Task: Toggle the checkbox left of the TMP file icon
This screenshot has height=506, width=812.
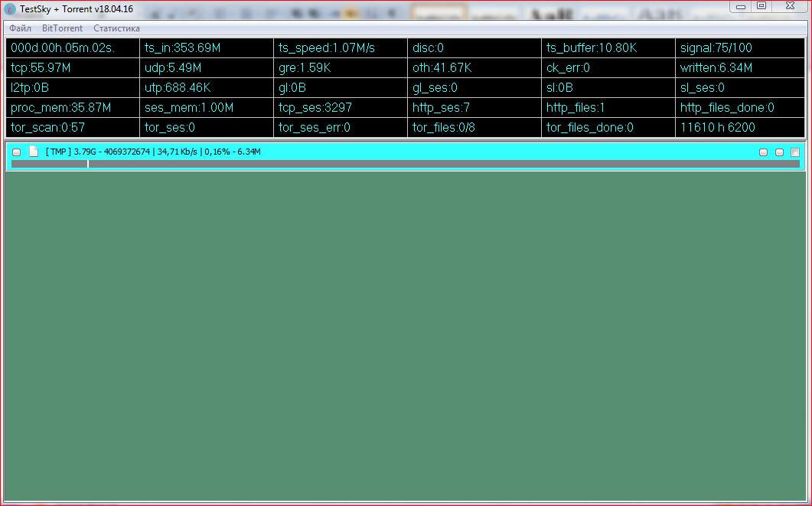Action: pyautogui.click(x=17, y=152)
